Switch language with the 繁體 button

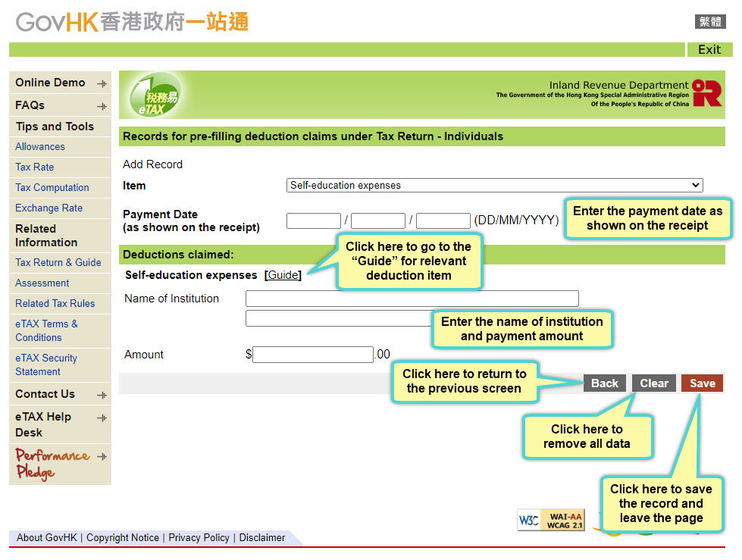(x=710, y=21)
